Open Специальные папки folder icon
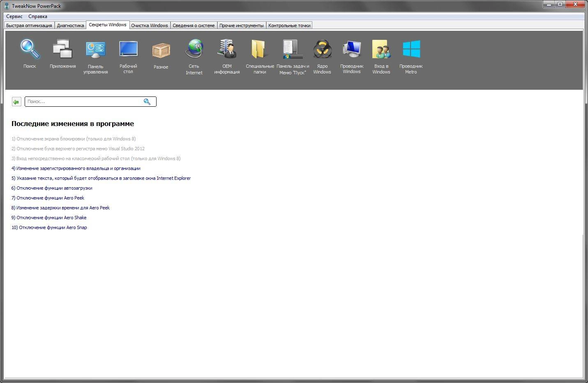 pyautogui.click(x=260, y=49)
